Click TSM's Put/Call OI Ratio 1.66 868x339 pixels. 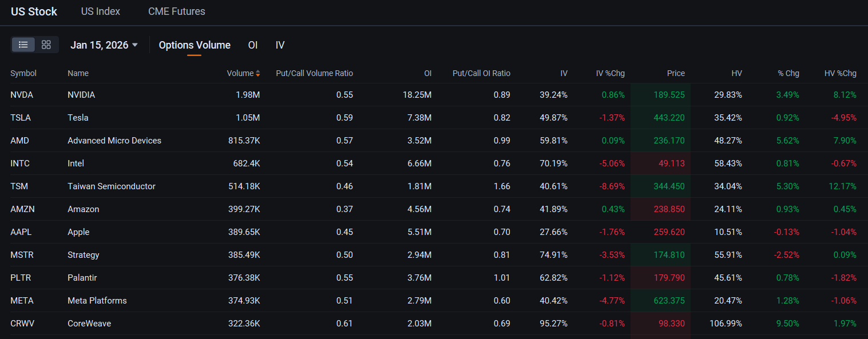click(502, 186)
